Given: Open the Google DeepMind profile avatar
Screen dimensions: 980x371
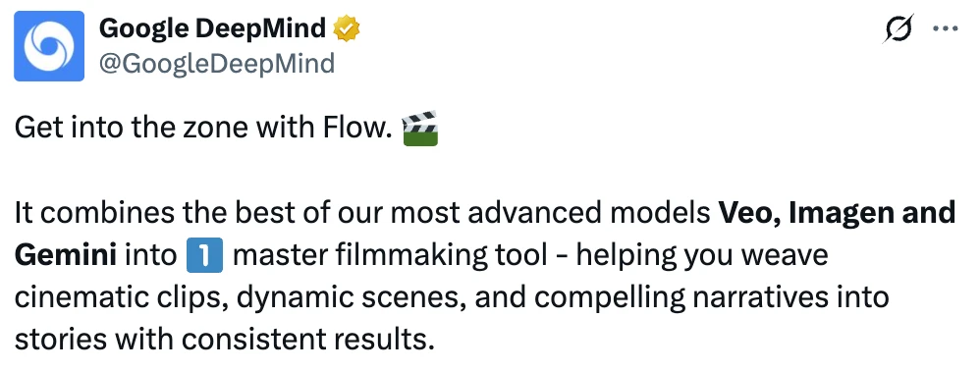Looking at the screenshot, I should [49, 45].
